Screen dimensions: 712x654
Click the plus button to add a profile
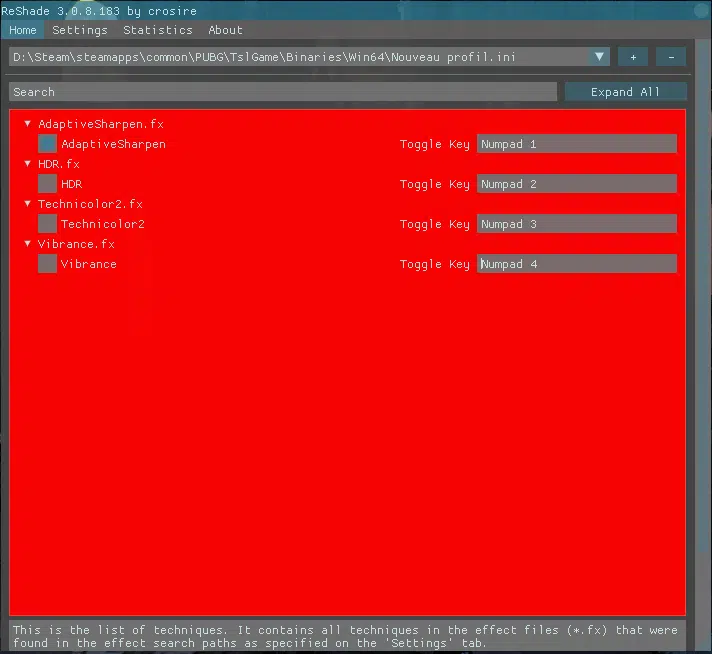click(633, 57)
